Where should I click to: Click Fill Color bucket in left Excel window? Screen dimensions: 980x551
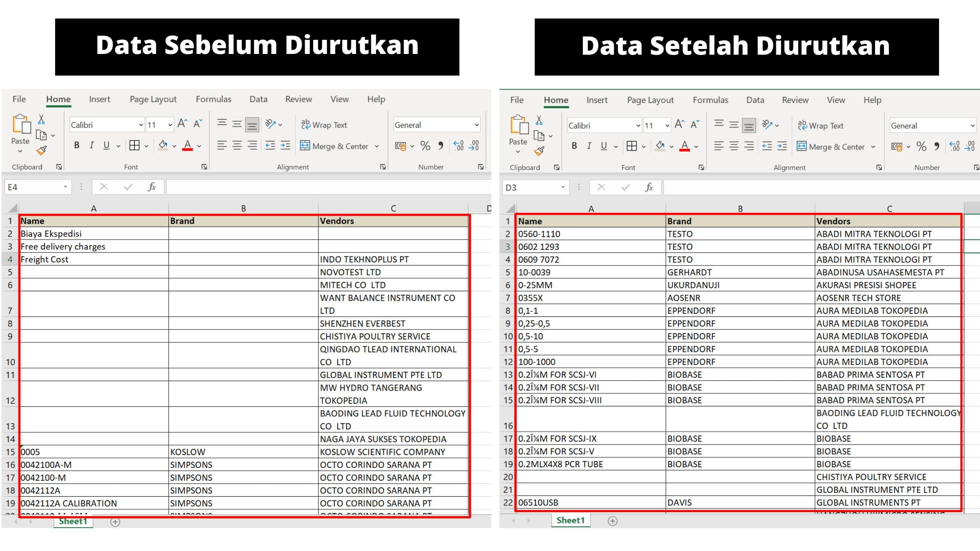click(x=163, y=145)
